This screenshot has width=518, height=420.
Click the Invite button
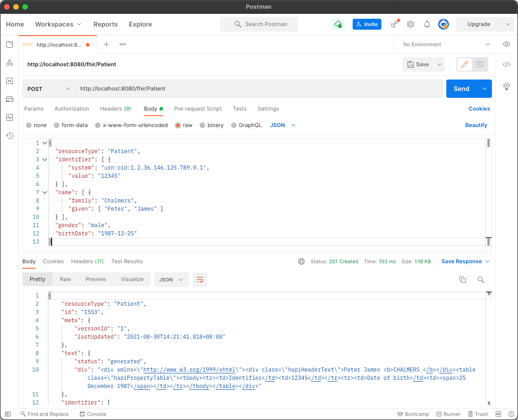367,24
